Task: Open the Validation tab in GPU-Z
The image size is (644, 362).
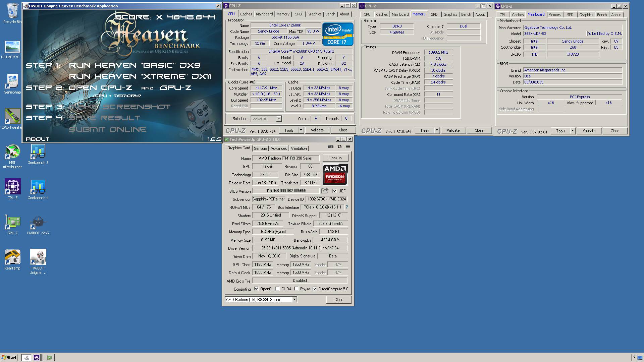Action: [299, 148]
